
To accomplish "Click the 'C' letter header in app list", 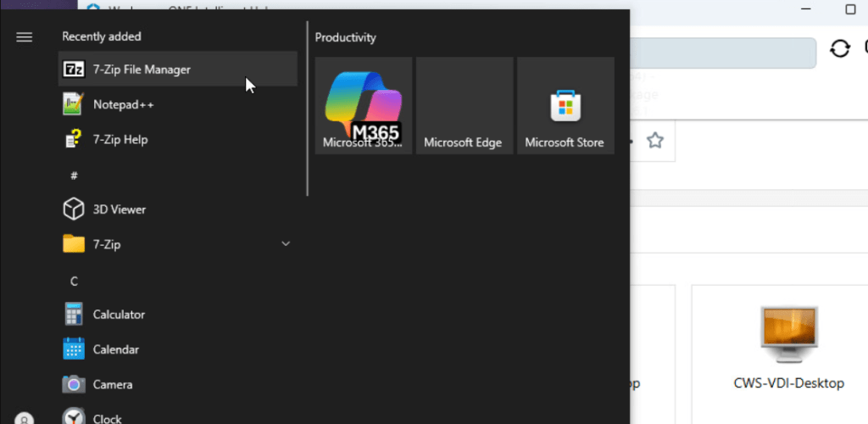I will (74, 280).
